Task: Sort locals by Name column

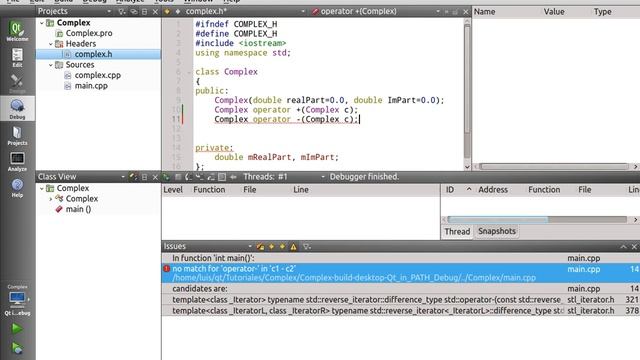Action: [484, 12]
